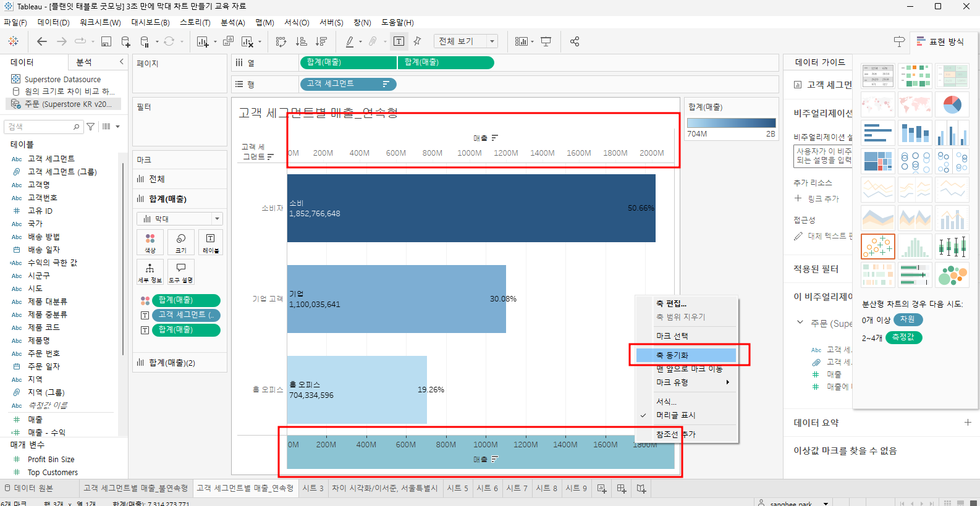Click the 색상 color mark card
980x506 pixels.
[150, 242]
